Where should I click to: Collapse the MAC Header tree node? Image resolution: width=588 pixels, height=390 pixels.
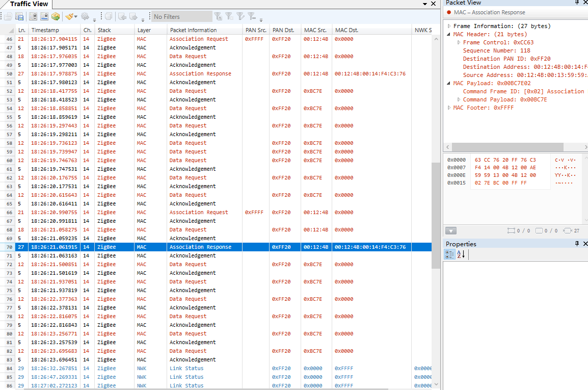pos(449,34)
